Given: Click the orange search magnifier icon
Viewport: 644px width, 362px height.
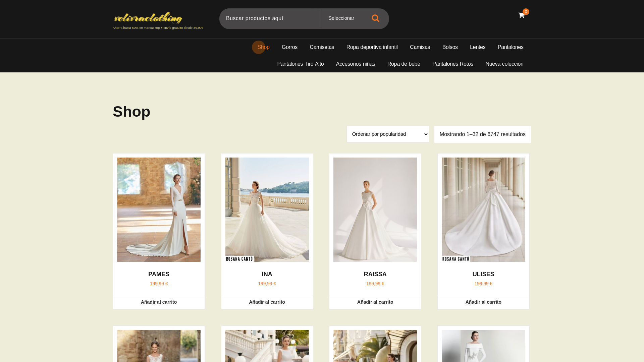Looking at the screenshot, I should coord(375,18).
